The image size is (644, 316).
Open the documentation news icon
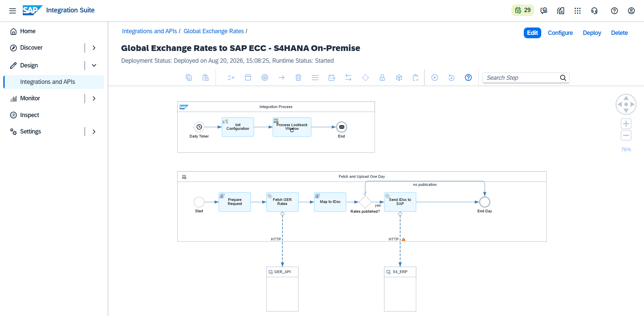click(561, 11)
